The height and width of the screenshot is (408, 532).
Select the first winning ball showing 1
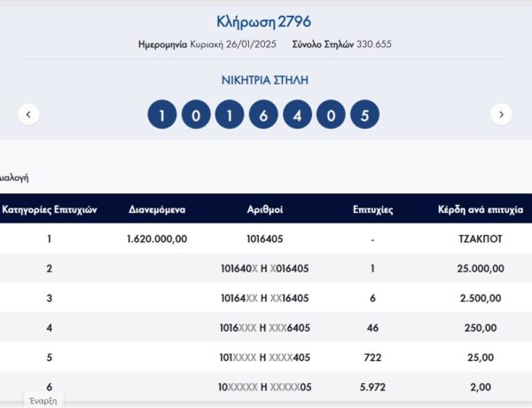[x=162, y=114]
